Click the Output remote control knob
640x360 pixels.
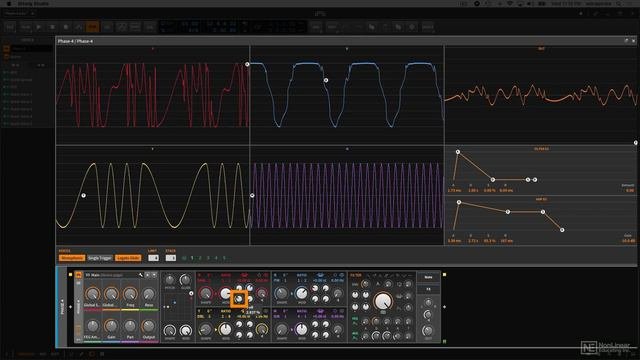149,326
